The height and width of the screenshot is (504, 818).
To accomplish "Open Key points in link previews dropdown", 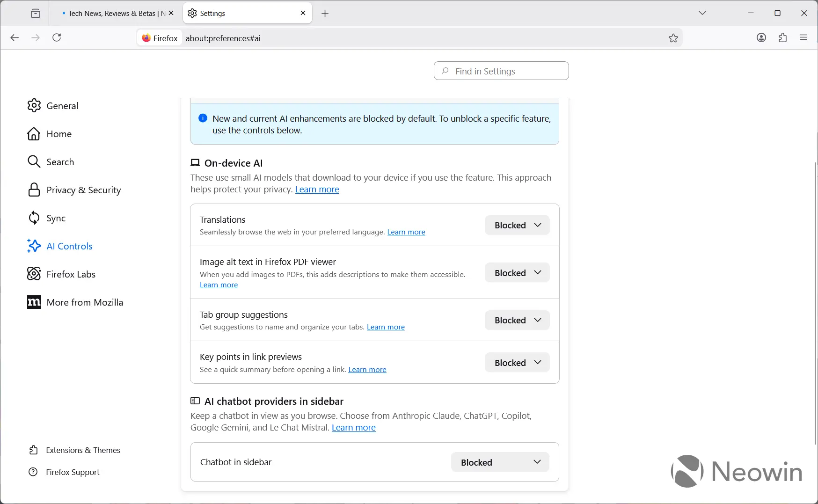I will (517, 362).
